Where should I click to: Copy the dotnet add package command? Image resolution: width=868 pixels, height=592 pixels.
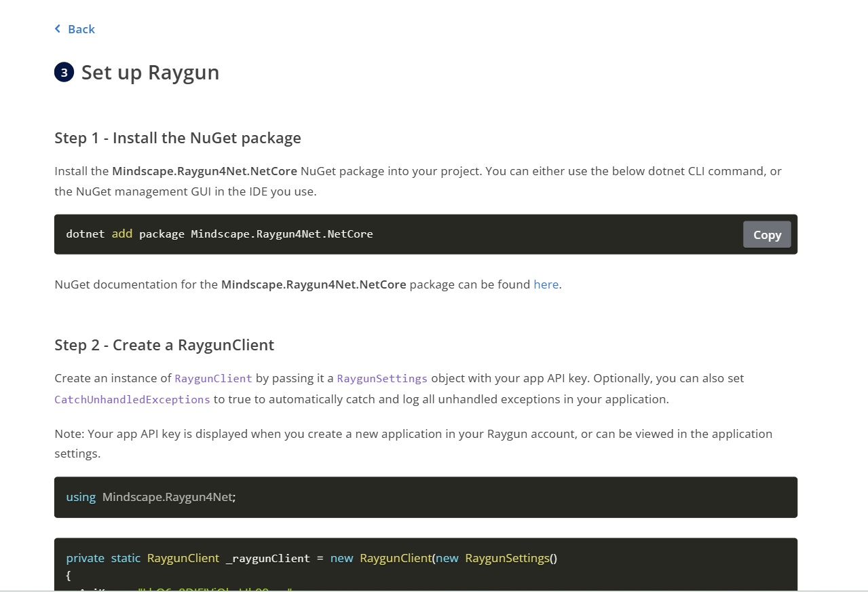pos(766,234)
